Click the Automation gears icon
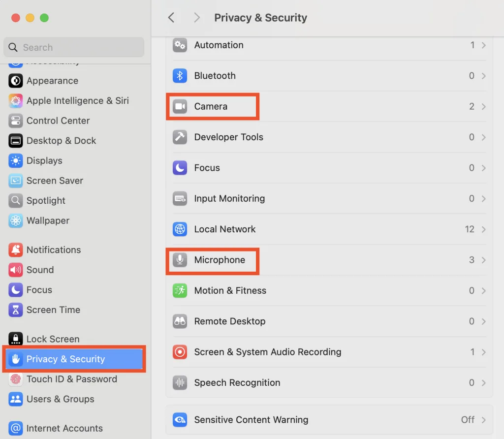The image size is (504, 439). [x=180, y=45]
